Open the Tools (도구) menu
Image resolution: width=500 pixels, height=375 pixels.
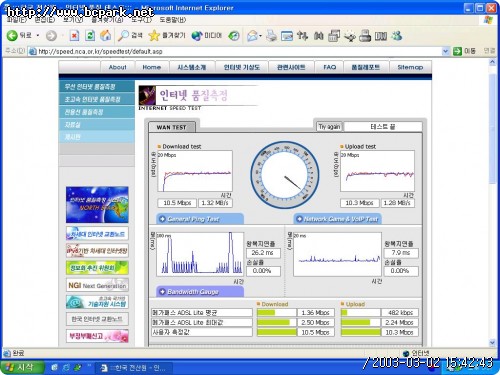(141, 20)
